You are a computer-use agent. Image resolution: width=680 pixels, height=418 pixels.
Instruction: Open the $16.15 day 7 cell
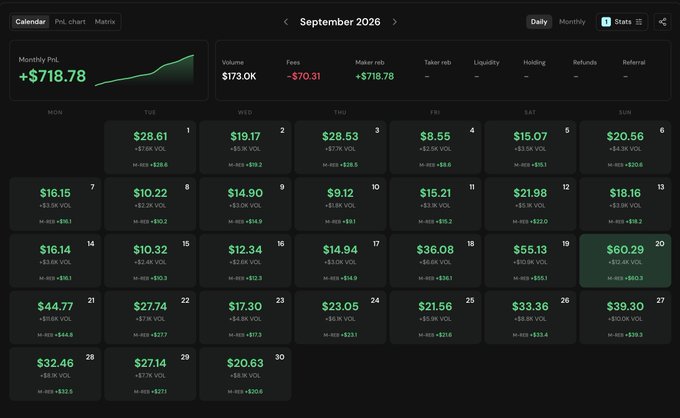coord(55,204)
